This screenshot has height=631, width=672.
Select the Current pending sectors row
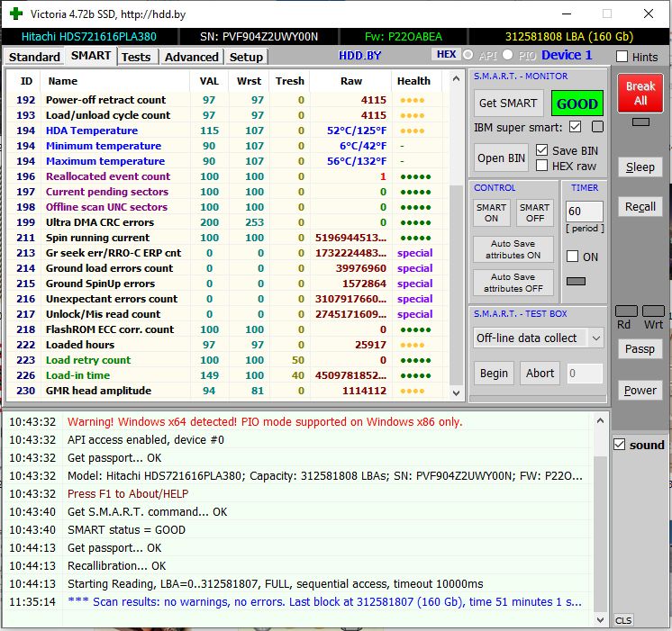227,192
